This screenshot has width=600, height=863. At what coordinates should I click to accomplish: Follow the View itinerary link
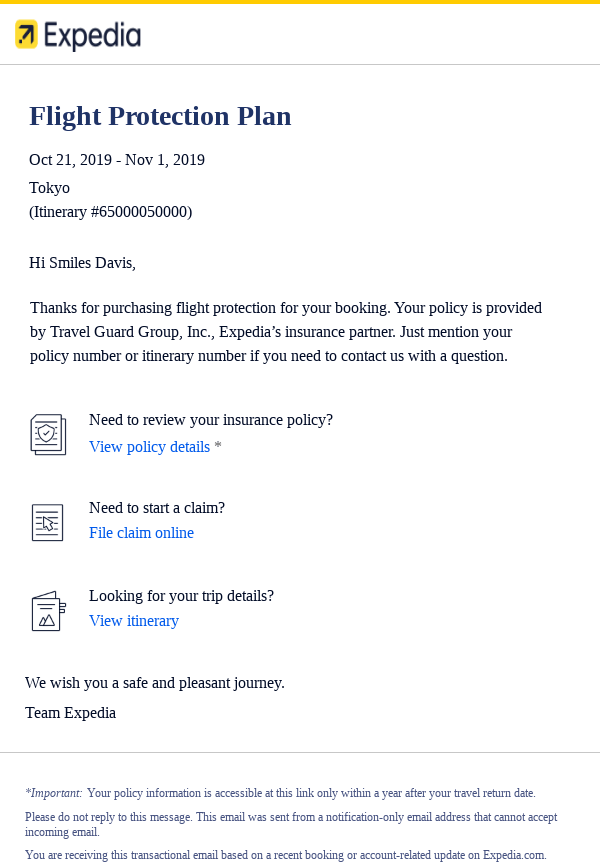[134, 621]
